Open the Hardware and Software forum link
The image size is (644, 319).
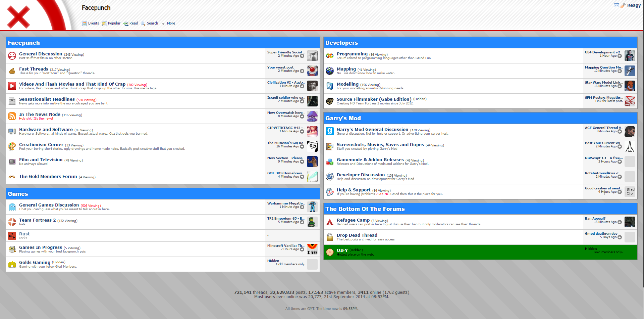46,129
